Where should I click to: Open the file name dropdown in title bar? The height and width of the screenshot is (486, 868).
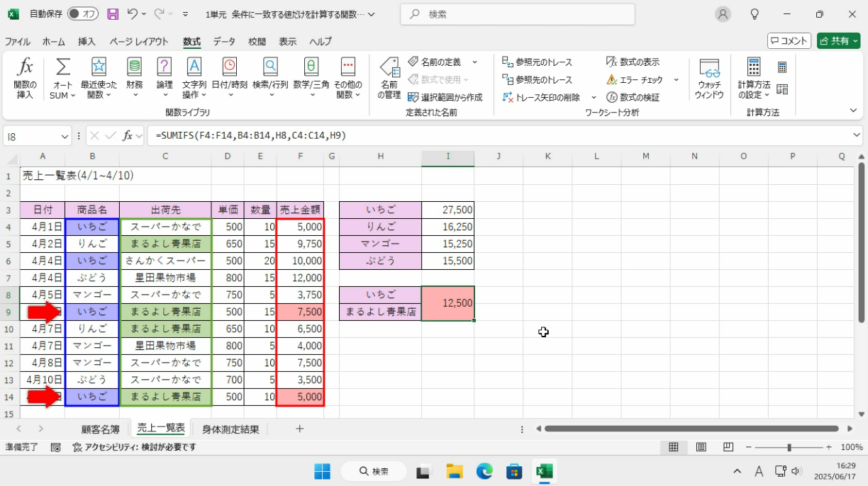point(372,14)
